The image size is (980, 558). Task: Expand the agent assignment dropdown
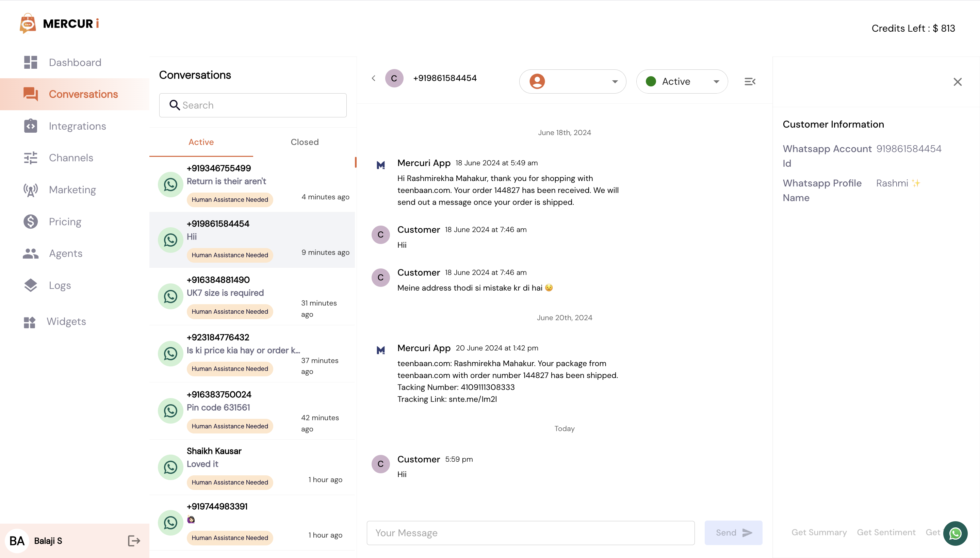(573, 81)
